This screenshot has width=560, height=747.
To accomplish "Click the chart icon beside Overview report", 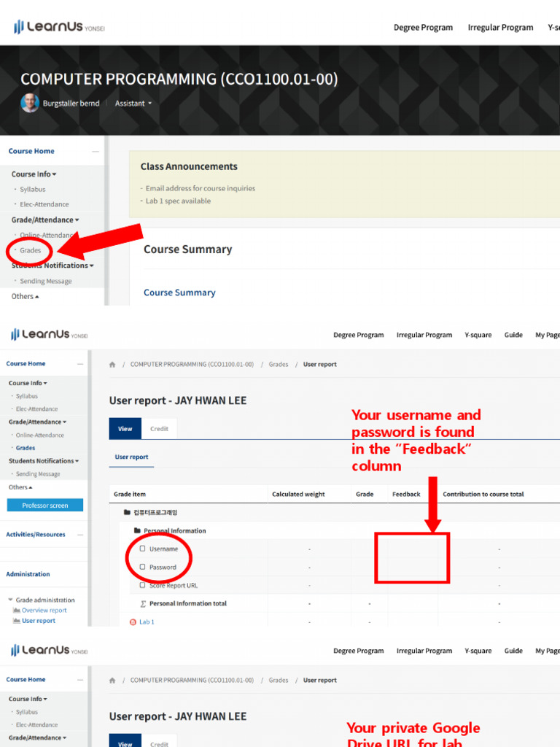I will coord(16,611).
